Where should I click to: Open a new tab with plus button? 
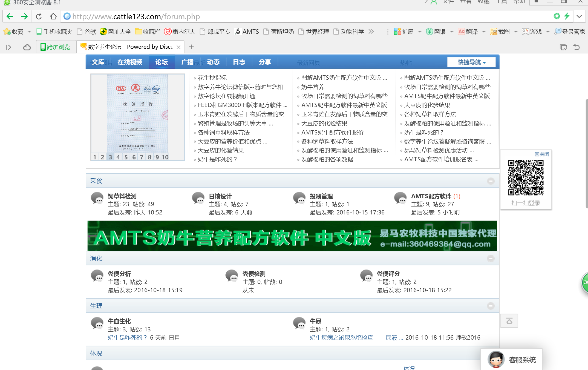pyautogui.click(x=191, y=47)
